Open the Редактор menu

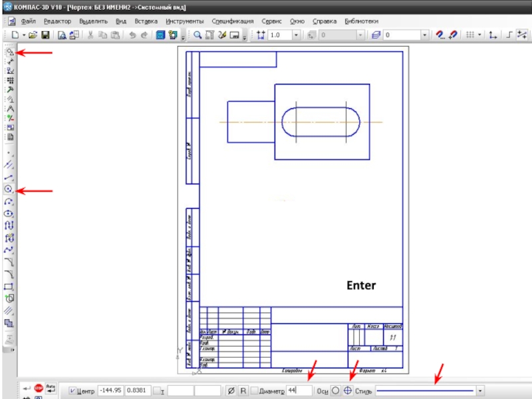58,21
